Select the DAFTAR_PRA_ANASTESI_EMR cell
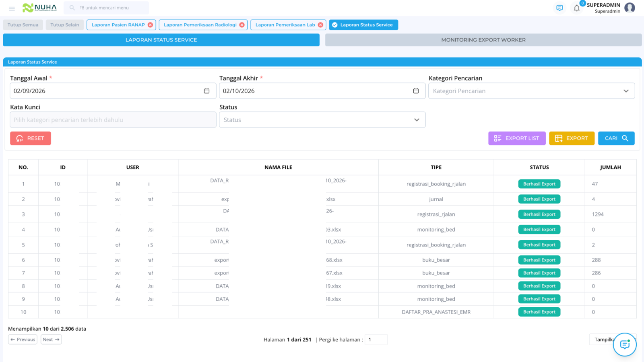Image resolution: width=644 pixels, height=362 pixels. pos(436,312)
